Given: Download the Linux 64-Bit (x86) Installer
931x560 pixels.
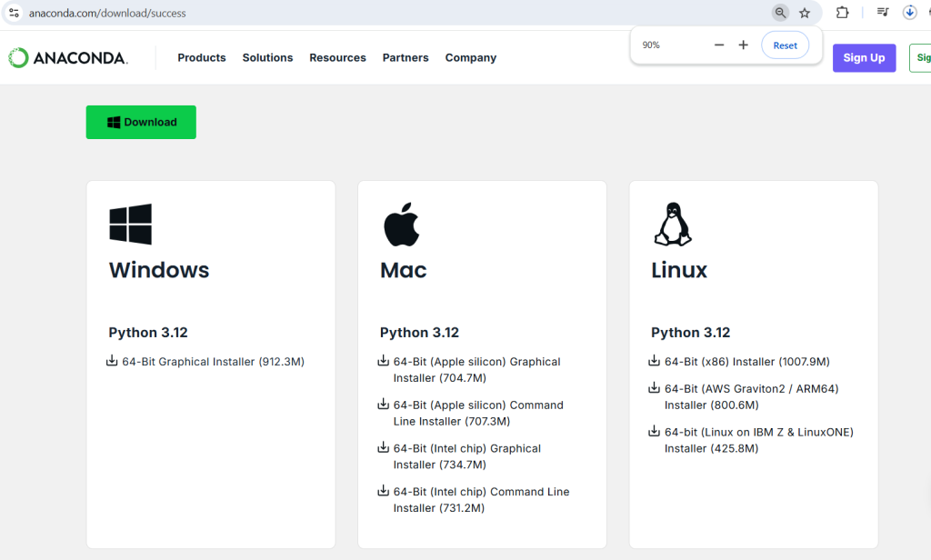Looking at the screenshot, I should coord(746,362).
